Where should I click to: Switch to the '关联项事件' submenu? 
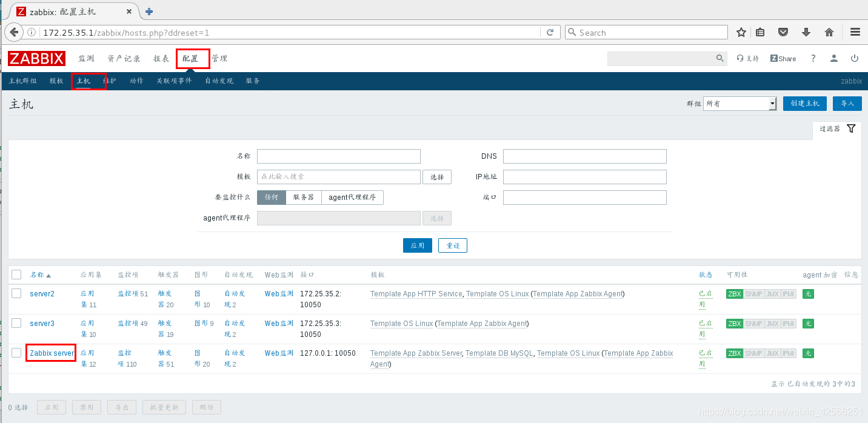[x=174, y=81]
